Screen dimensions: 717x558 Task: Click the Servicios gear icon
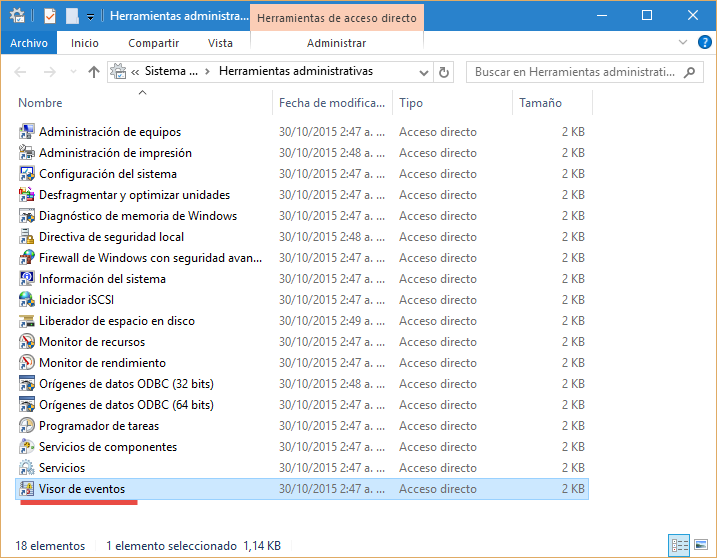click(27, 468)
